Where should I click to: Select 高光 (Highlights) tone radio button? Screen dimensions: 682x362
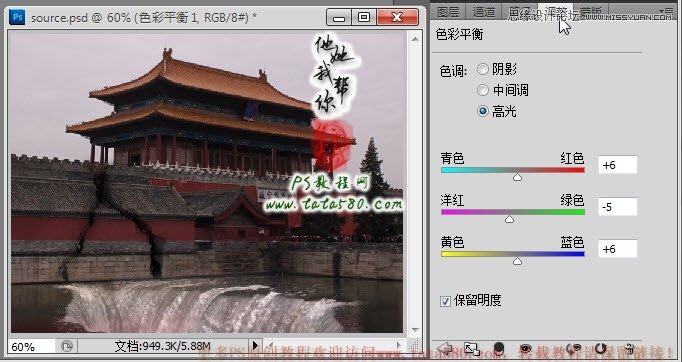[x=483, y=111]
